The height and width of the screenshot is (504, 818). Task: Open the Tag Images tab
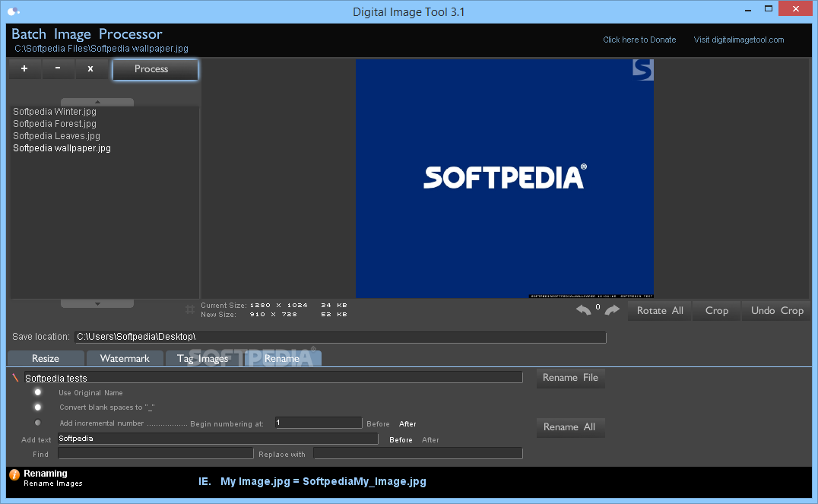[x=203, y=359]
